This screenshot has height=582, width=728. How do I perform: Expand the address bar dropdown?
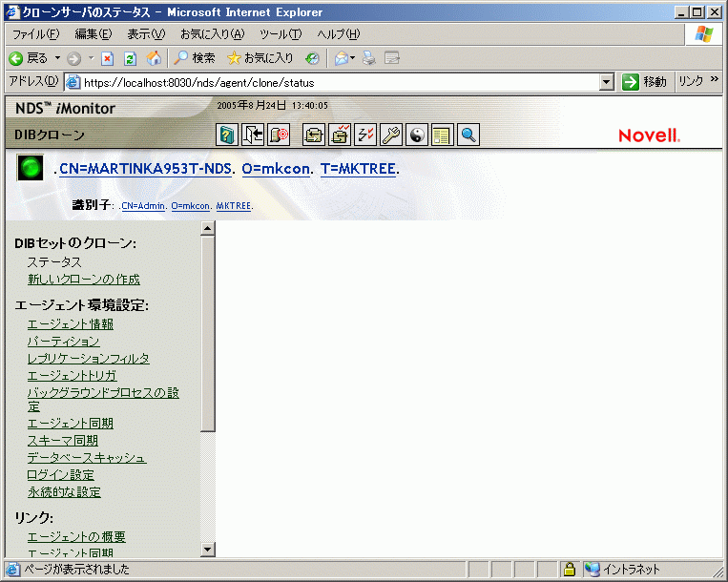(x=607, y=82)
